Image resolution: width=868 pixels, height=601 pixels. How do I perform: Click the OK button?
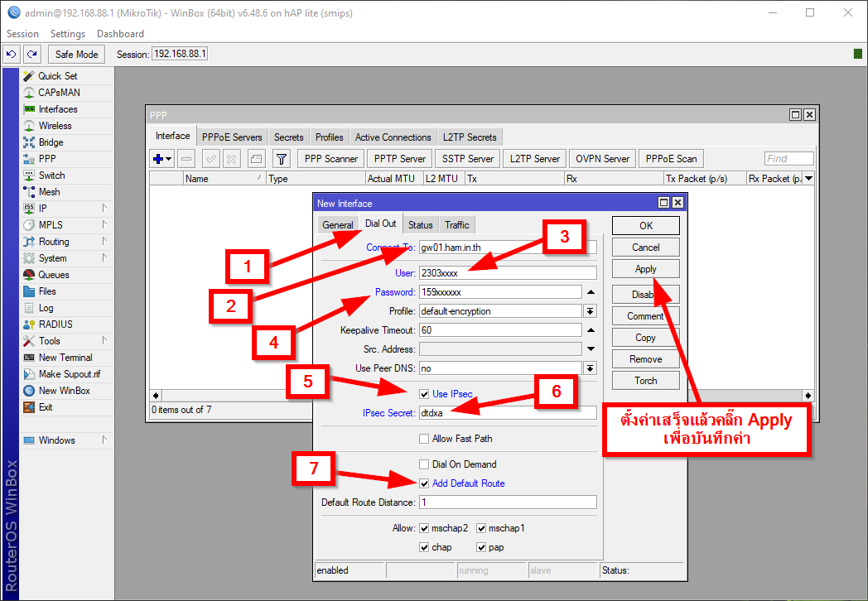[x=645, y=226]
